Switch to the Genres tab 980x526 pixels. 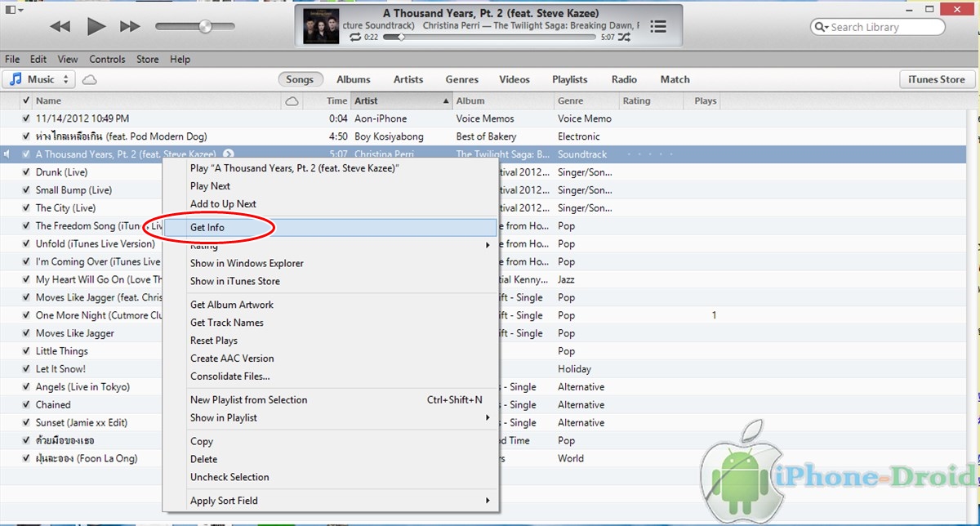[x=462, y=79]
